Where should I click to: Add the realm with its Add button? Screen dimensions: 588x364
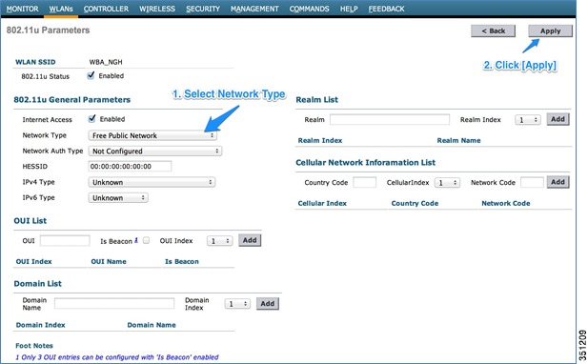click(x=558, y=119)
